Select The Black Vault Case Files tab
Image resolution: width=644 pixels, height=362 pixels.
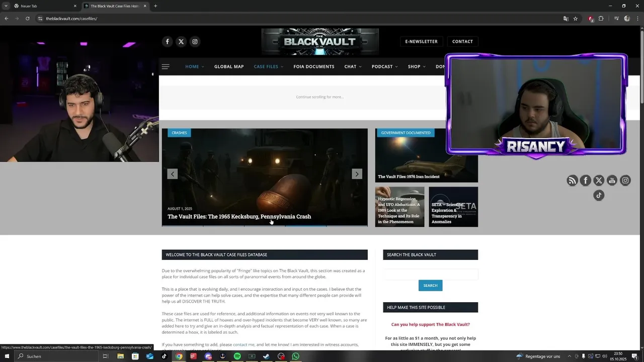[115, 6]
